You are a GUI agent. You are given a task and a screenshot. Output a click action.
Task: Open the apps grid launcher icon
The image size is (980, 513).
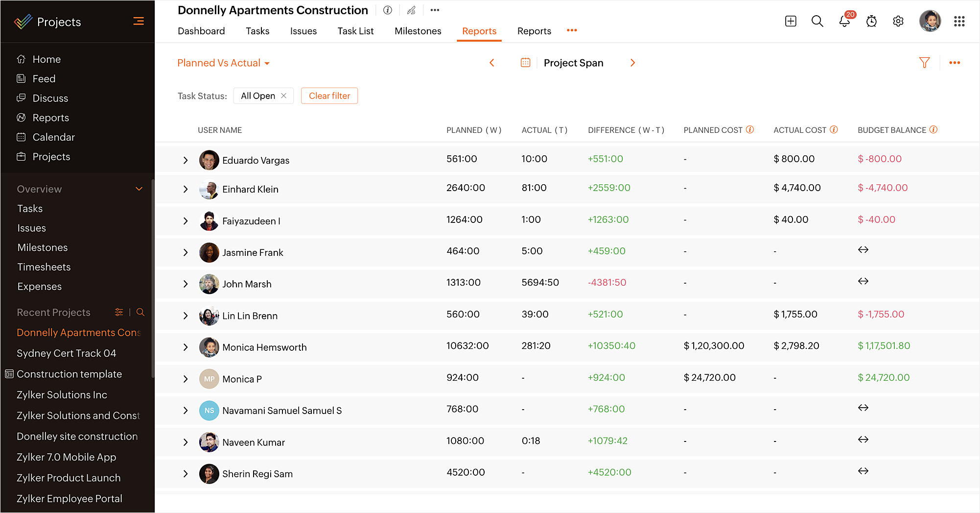959,21
